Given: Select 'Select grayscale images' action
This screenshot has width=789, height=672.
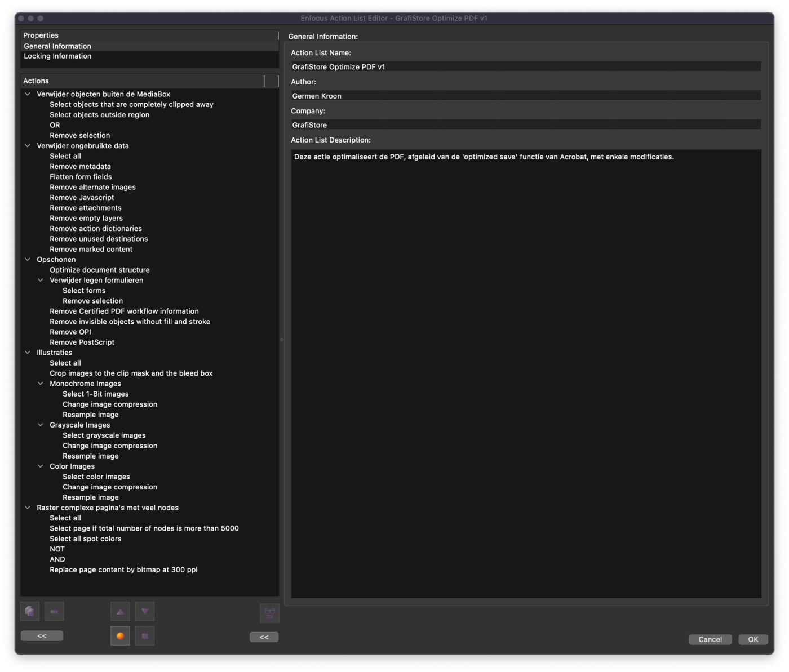Looking at the screenshot, I should pyautogui.click(x=104, y=435).
